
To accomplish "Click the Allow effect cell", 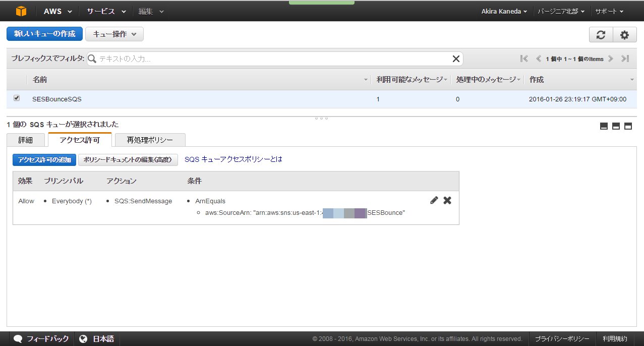I will coord(26,201).
